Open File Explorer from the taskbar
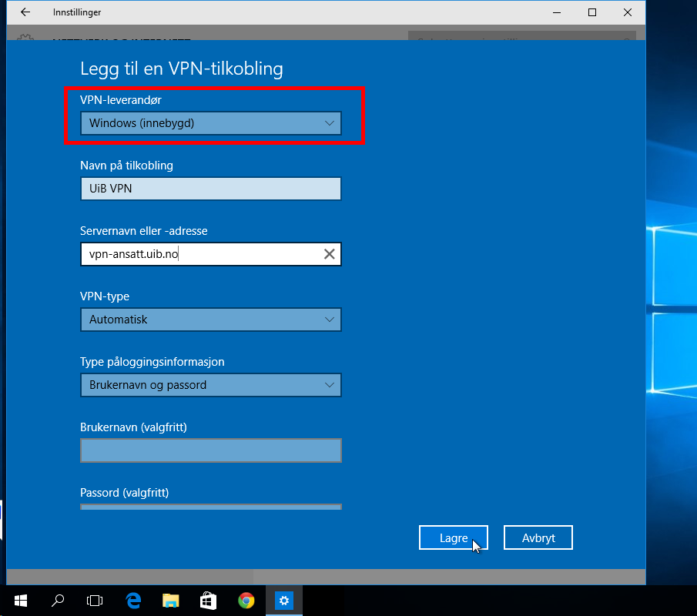The width and height of the screenshot is (697, 616). point(170,601)
